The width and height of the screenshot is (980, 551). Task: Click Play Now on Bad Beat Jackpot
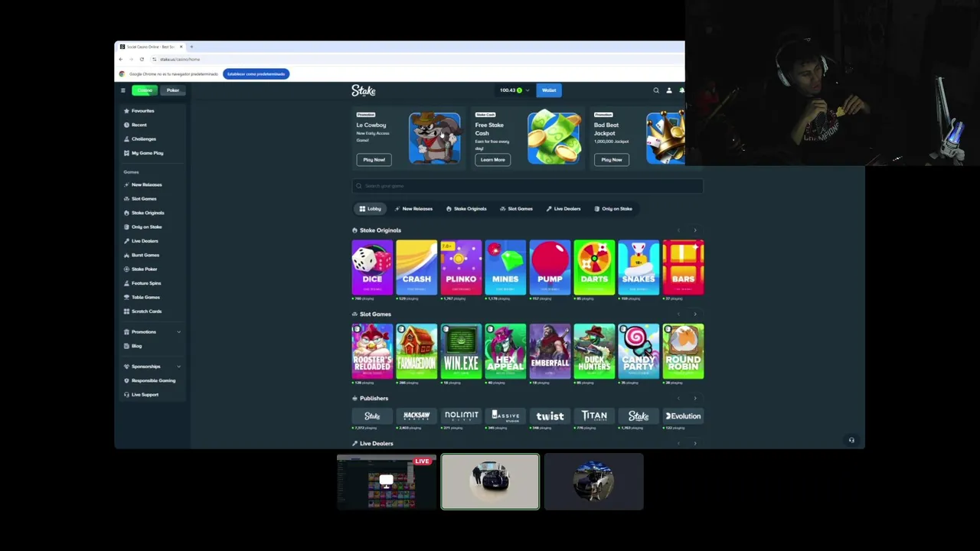tap(612, 160)
